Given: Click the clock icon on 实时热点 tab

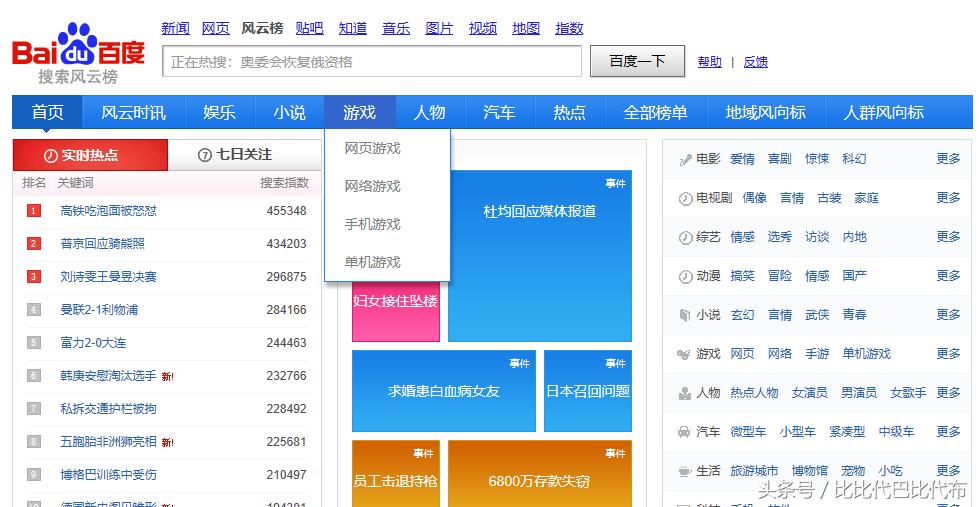Looking at the screenshot, I should 51,155.
